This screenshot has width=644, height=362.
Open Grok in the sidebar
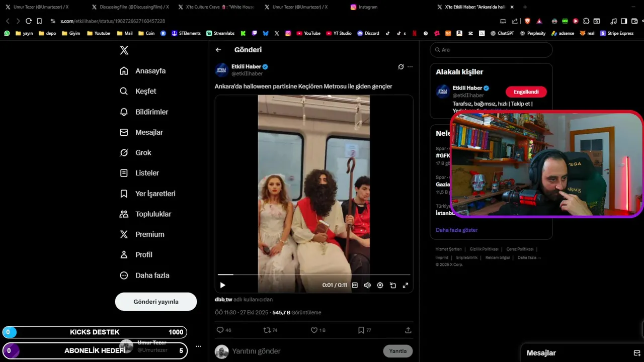tap(135, 152)
